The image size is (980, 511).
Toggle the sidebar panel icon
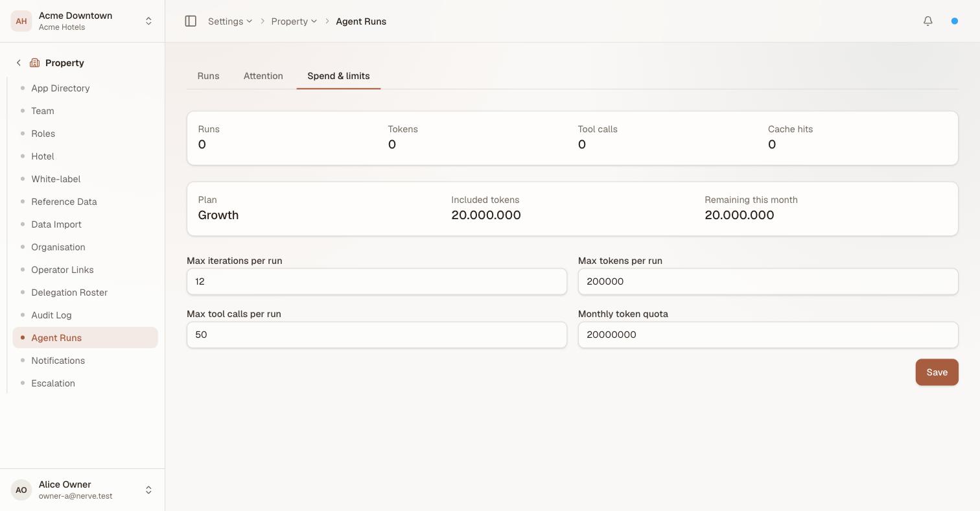(x=191, y=21)
